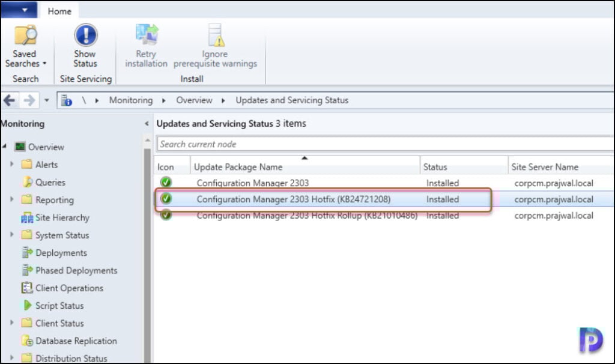Select Client Operations in navigation tree
Screen dimensions: 615x364
70,288
